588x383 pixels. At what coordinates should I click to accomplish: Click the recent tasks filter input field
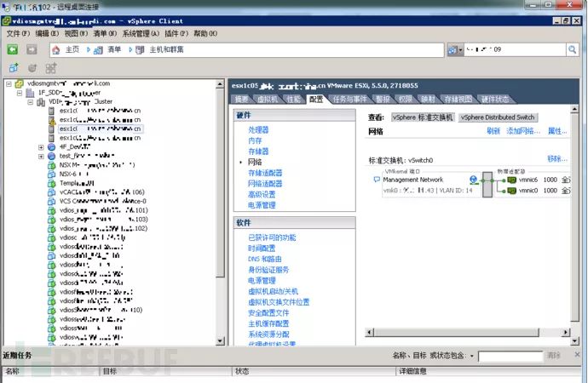pyautogui.click(x=510, y=356)
